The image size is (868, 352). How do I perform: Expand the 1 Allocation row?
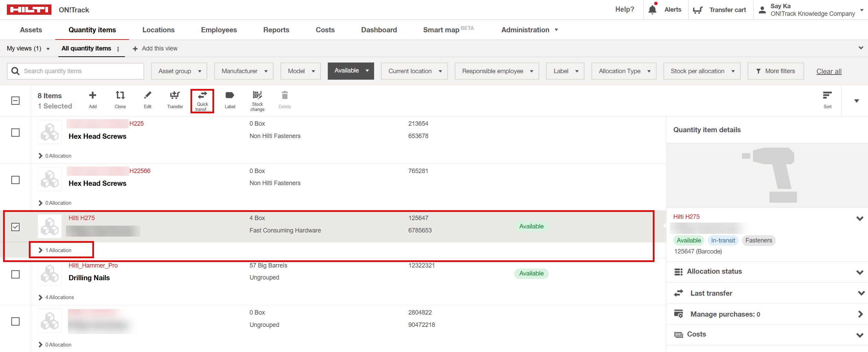pos(55,250)
